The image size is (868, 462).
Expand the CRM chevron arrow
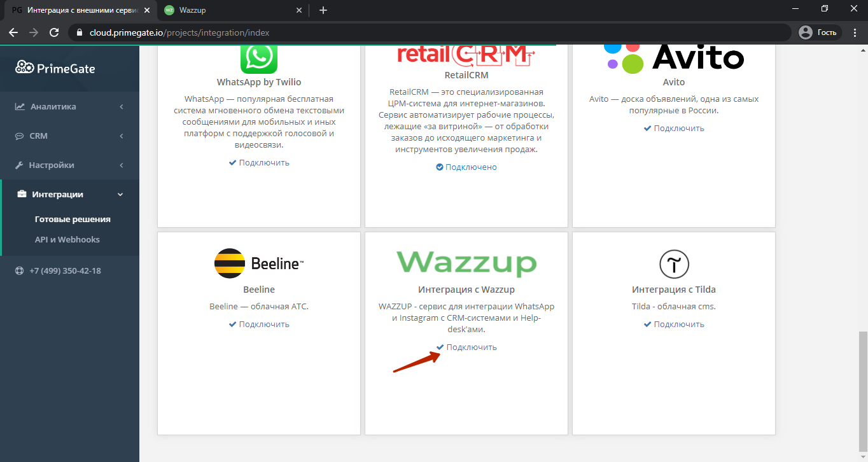point(121,136)
